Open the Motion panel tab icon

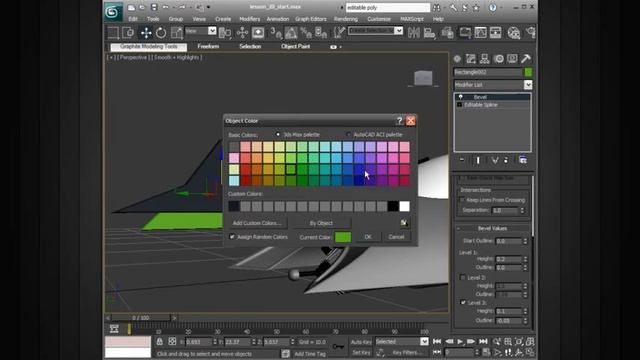498,59
